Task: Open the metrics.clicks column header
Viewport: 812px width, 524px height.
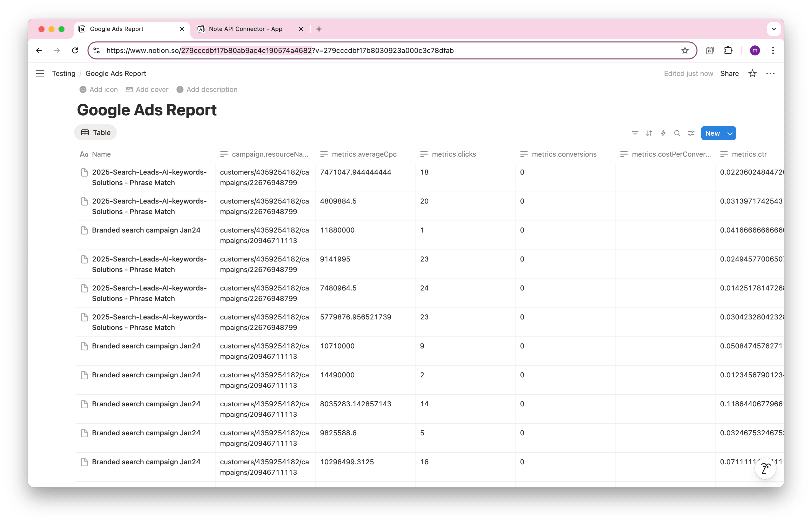Action: 465,154
